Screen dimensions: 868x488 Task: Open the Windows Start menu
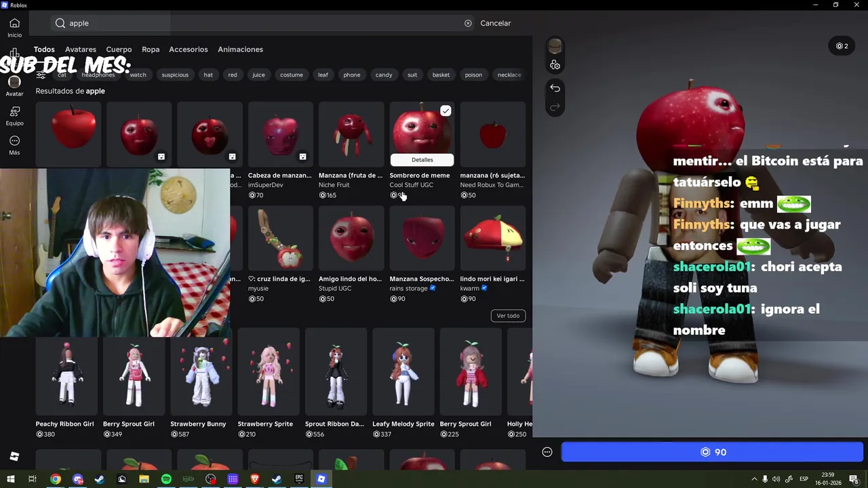pyautogui.click(x=10, y=479)
